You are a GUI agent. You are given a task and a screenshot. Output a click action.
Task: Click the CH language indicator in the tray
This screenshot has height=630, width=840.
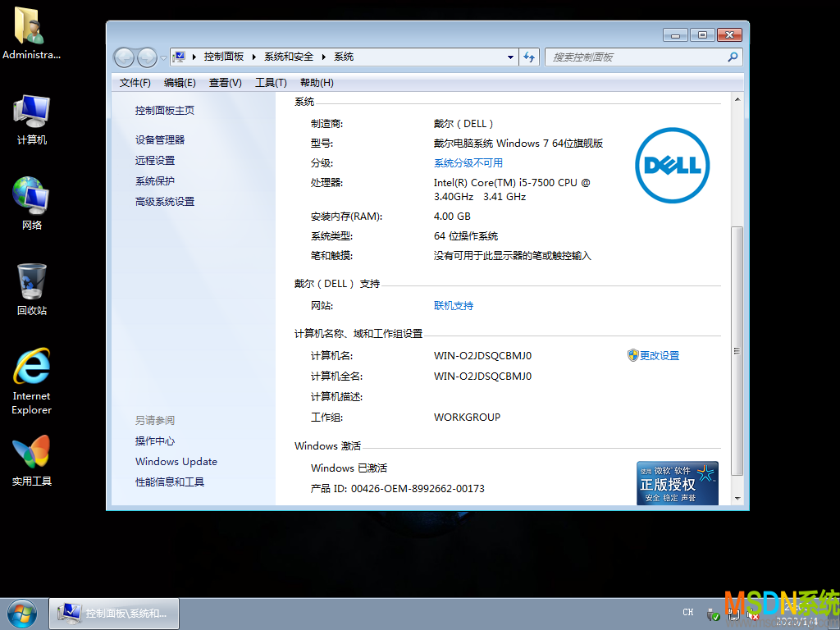(x=688, y=612)
